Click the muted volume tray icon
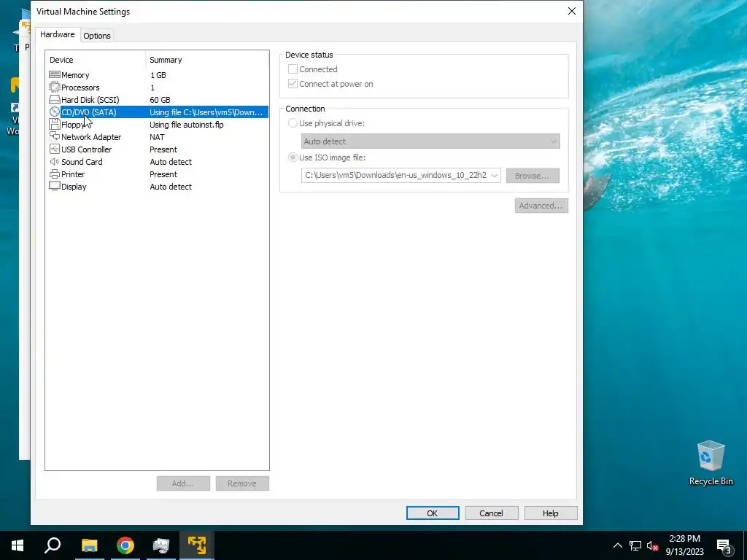Viewport: 747px width, 560px height. point(652,545)
